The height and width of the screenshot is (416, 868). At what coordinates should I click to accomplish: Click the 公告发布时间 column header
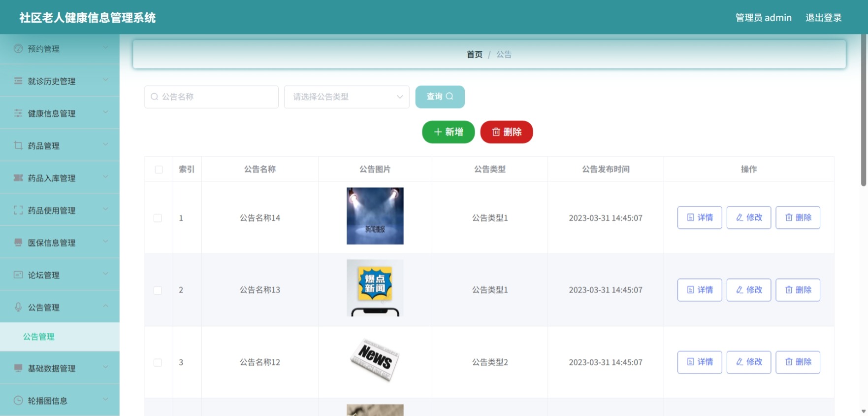pyautogui.click(x=606, y=169)
